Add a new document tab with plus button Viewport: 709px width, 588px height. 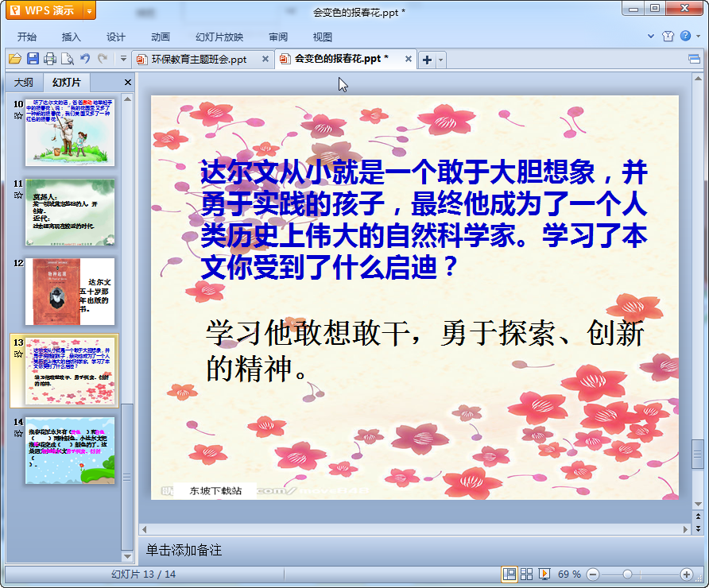point(427,60)
